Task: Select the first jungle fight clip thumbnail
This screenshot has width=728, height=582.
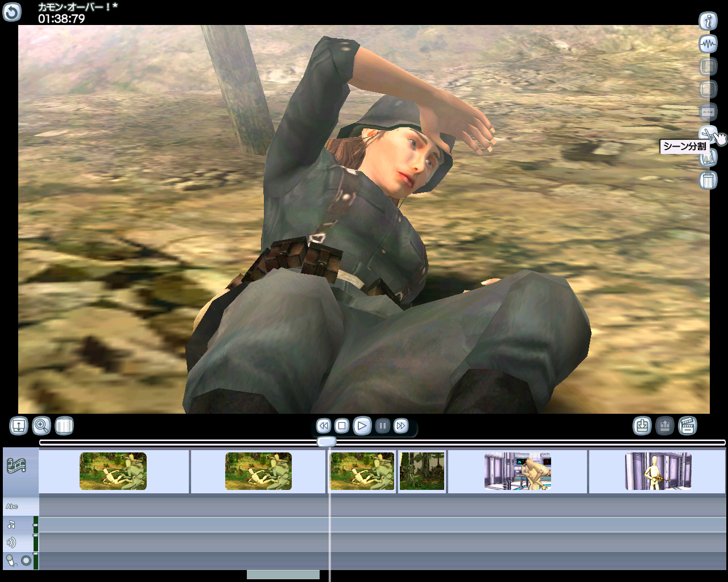Action: [x=113, y=471]
